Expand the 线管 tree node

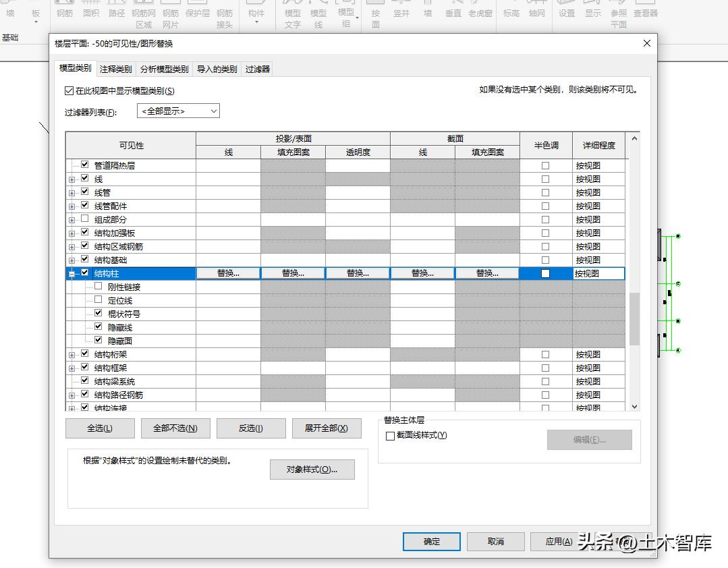click(73, 192)
